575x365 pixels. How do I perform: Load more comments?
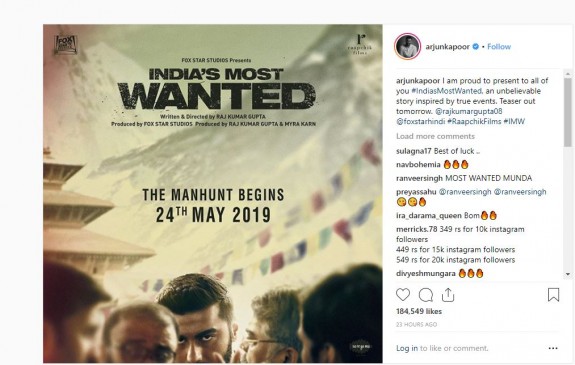pos(435,136)
